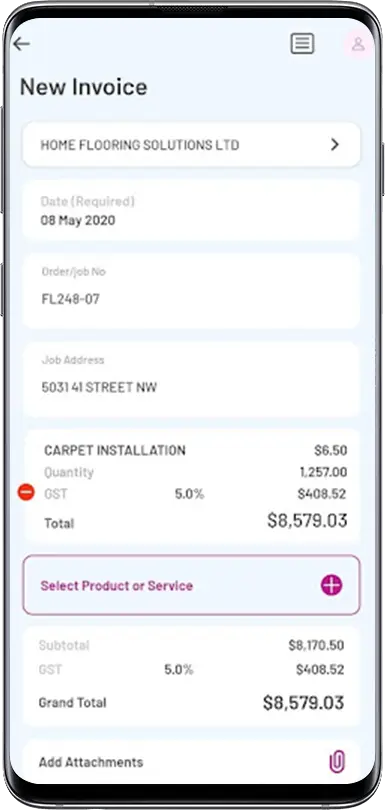Tap the Grand Total amount
Image resolution: width=385 pixels, height=810 pixels.
click(303, 703)
